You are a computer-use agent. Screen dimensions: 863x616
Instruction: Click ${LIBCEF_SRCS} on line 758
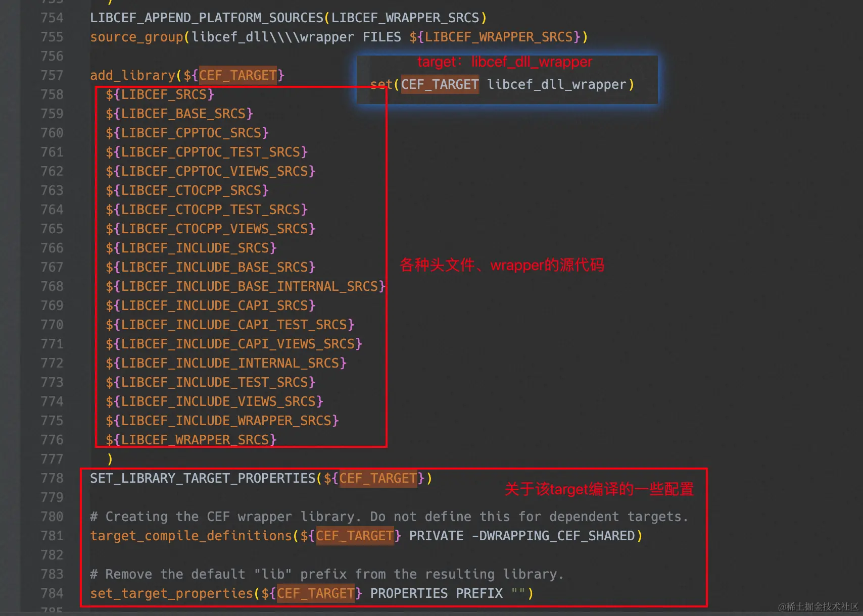click(x=160, y=94)
